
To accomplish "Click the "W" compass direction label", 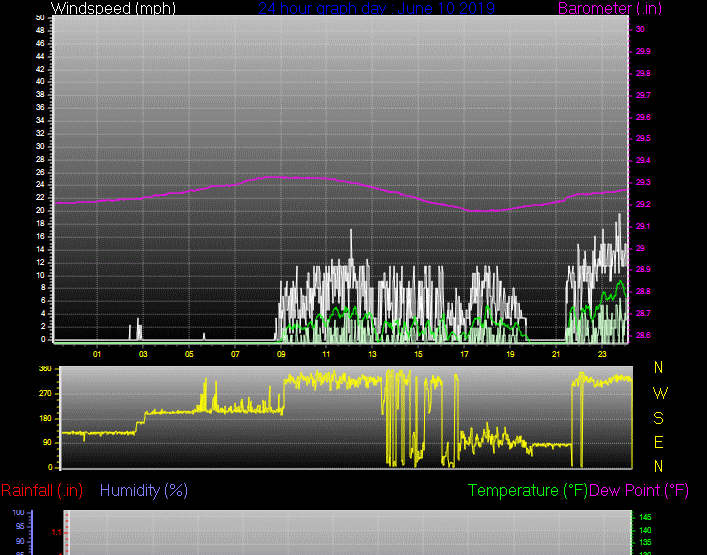I will pyautogui.click(x=660, y=394).
